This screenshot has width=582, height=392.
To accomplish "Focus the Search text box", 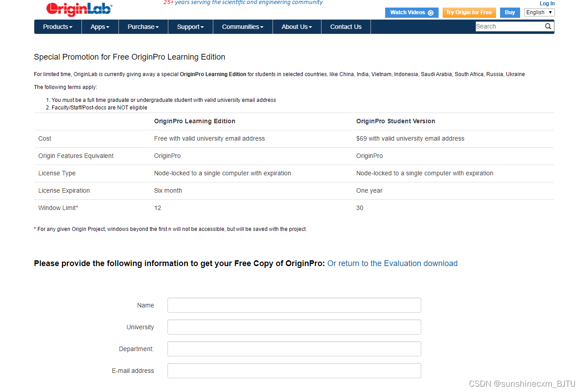I will 509,26.
